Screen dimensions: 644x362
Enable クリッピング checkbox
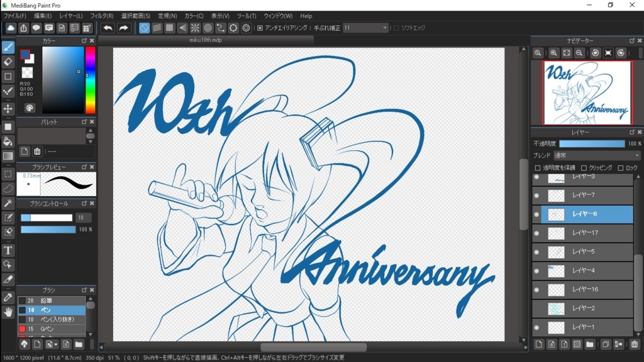click(584, 168)
